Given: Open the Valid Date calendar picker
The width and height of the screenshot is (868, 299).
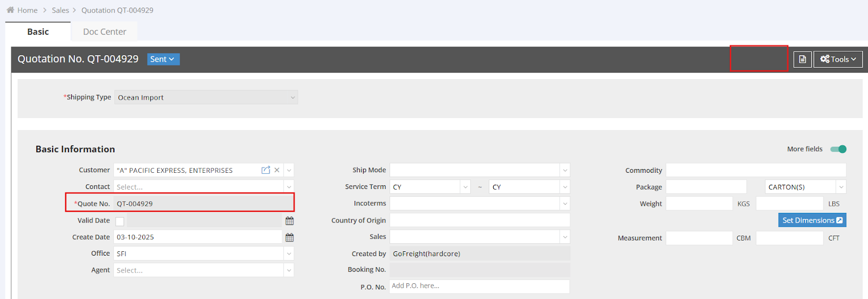Looking at the screenshot, I should coord(290,220).
